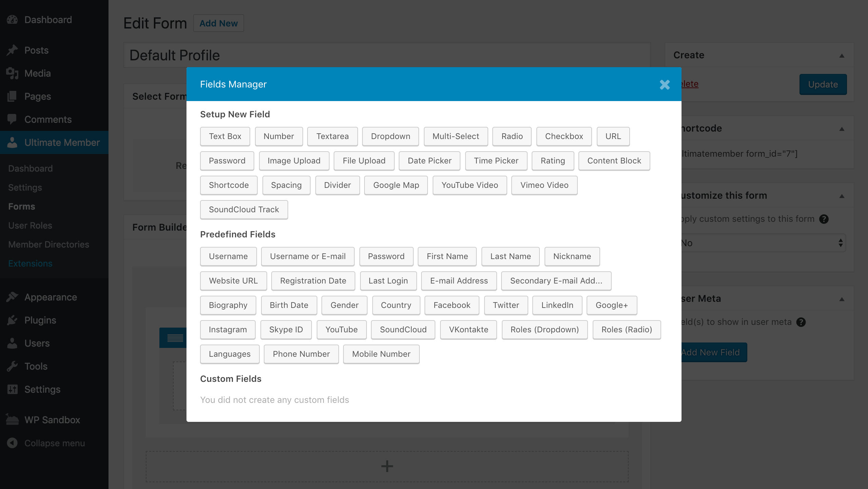The width and height of the screenshot is (868, 489).
Task: Click the Collapse menu arrow icon
Action: click(x=12, y=443)
